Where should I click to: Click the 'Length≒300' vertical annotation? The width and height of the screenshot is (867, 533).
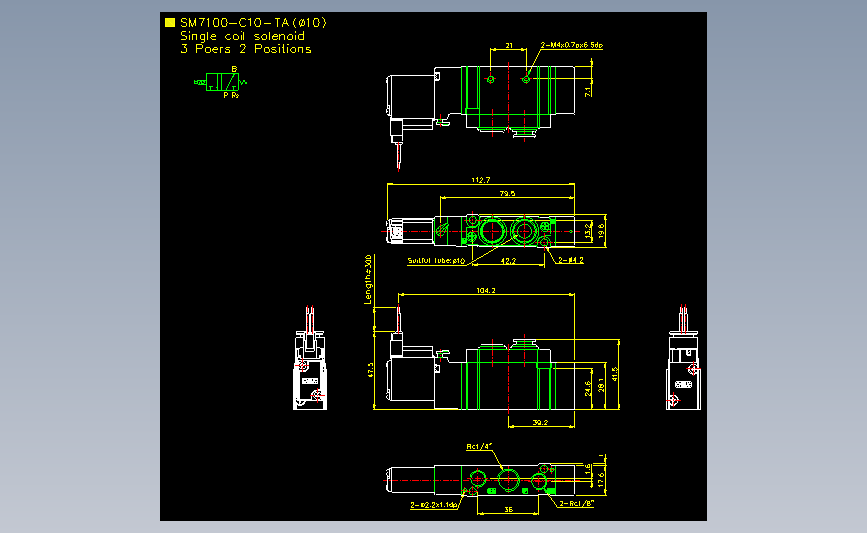point(368,279)
